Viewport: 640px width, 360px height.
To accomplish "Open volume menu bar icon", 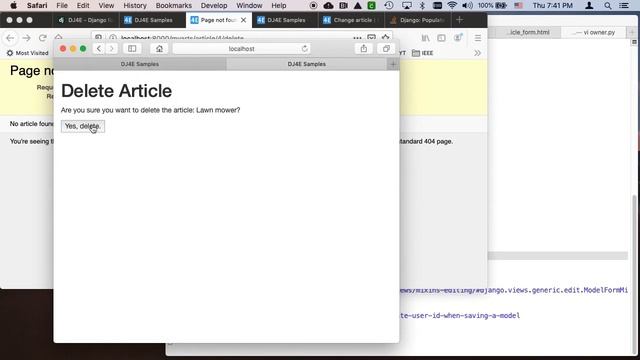I will (x=467, y=5).
